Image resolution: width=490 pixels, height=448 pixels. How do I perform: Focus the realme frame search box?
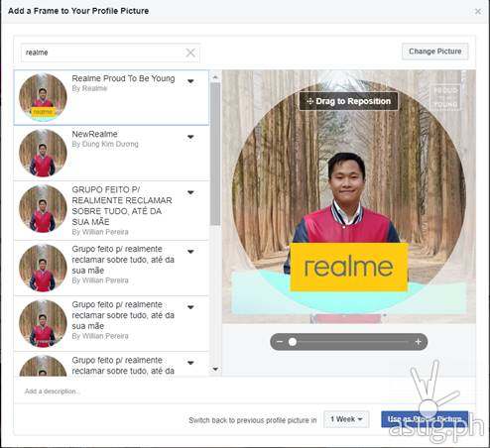pos(110,53)
